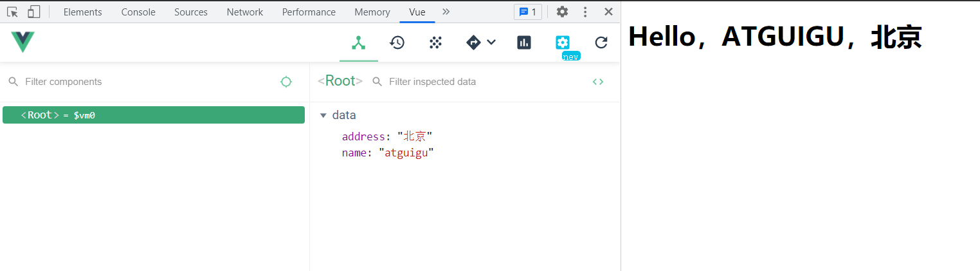This screenshot has height=271, width=980.
Task: Toggle select component in page target icon
Action: coord(286,82)
